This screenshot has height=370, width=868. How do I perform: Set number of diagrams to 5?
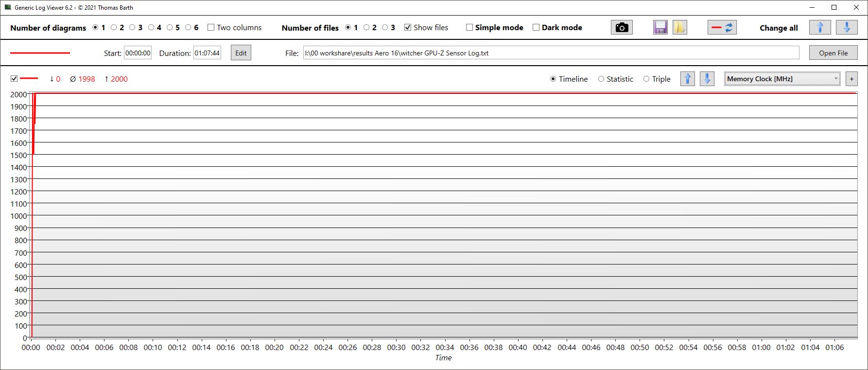click(x=170, y=28)
